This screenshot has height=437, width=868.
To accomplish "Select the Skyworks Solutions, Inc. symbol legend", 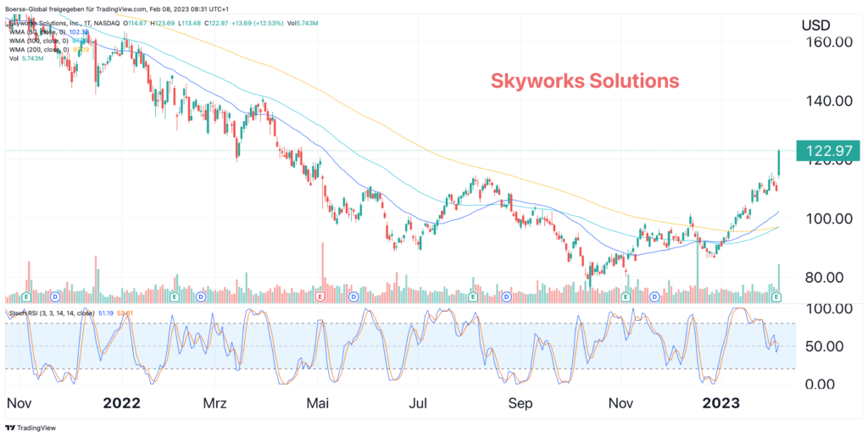I will coord(64,23).
